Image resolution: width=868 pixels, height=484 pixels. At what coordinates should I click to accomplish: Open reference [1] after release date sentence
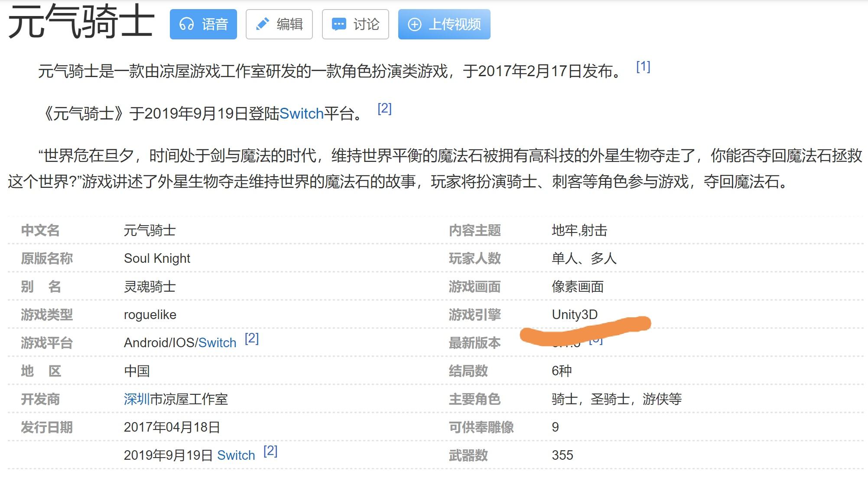[x=643, y=67]
